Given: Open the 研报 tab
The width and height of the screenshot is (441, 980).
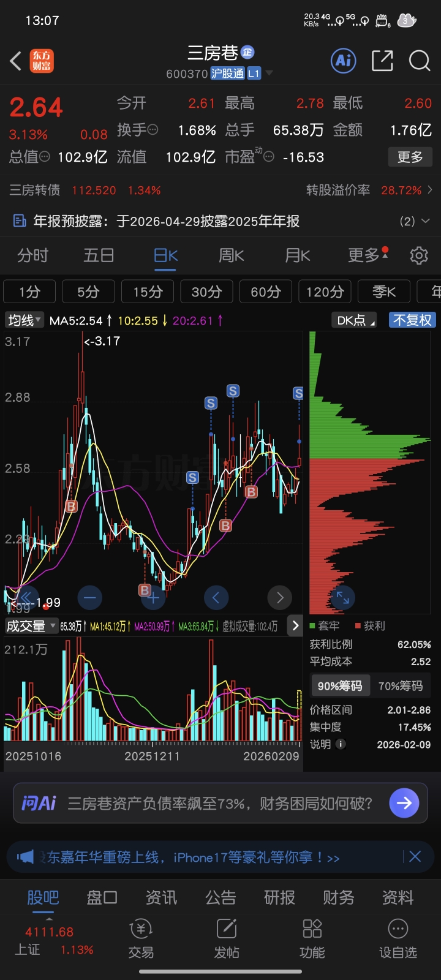Looking at the screenshot, I should [279, 897].
